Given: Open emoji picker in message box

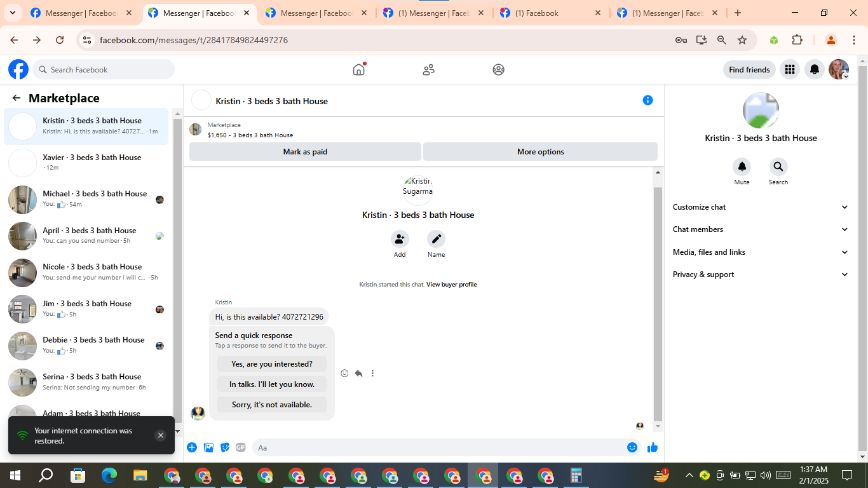Looking at the screenshot, I should (x=632, y=447).
